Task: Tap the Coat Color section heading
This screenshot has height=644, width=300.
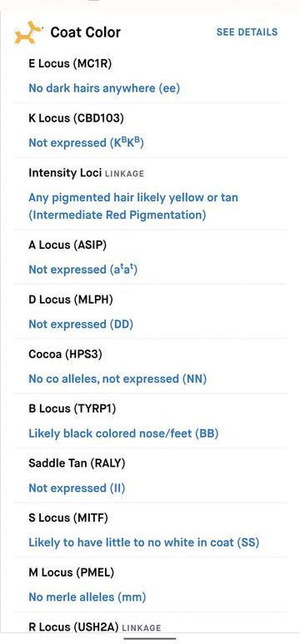Action: (86, 32)
